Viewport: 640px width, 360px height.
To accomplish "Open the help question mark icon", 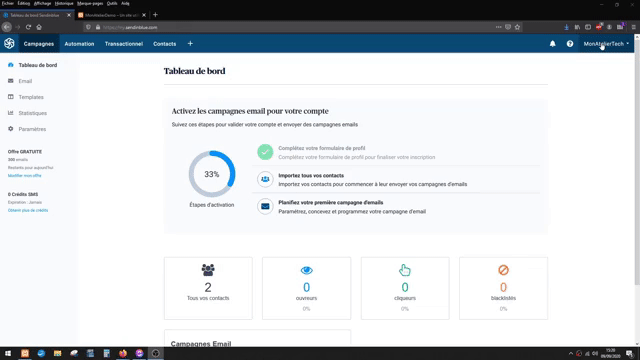I will (x=570, y=44).
